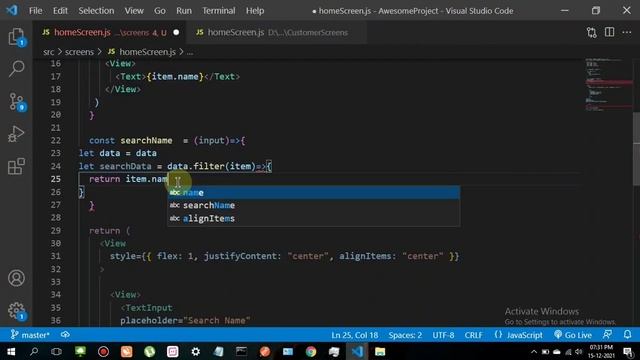640x360 pixels.
Task: Show hidden system tray icons
Action: pyautogui.click(x=533, y=351)
